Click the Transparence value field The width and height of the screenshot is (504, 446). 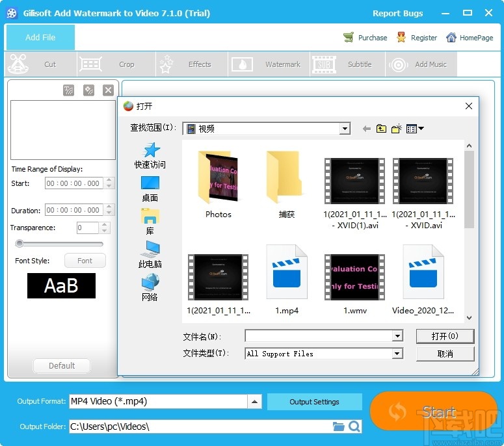[x=88, y=228]
